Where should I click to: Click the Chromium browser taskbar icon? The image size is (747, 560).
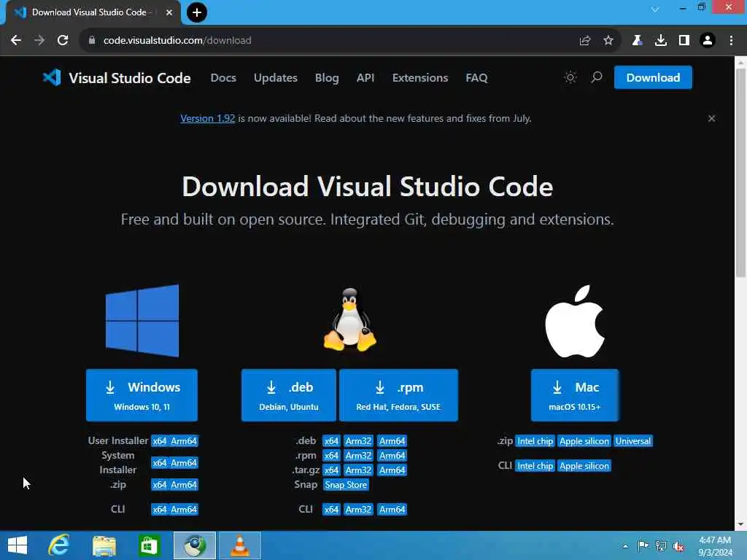click(194, 545)
